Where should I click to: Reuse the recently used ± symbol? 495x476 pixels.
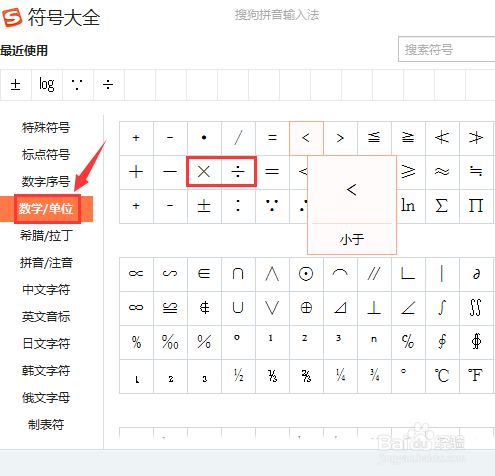pyautogui.click(x=16, y=85)
